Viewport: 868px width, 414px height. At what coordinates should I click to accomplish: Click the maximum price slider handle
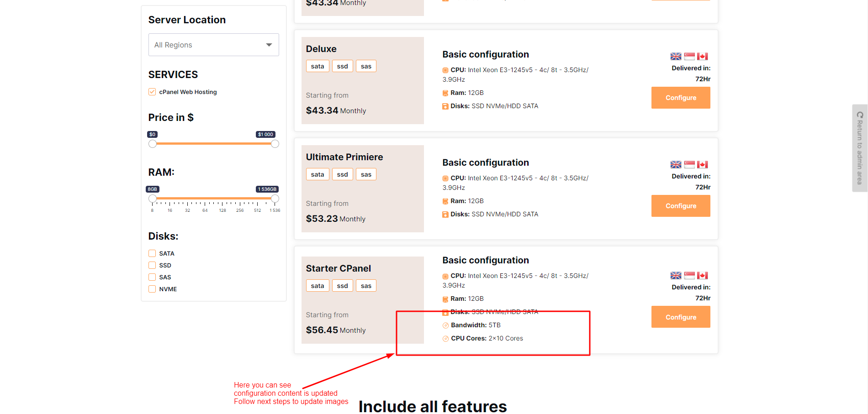tap(275, 144)
